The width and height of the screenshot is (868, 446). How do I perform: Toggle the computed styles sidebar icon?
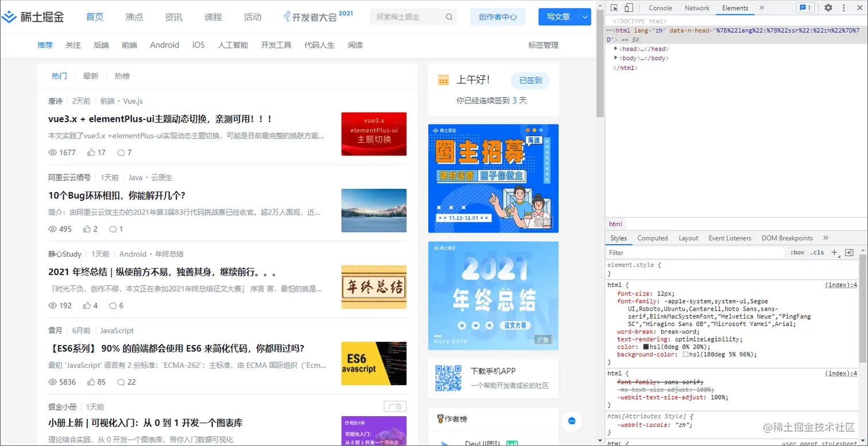[x=849, y=253]
